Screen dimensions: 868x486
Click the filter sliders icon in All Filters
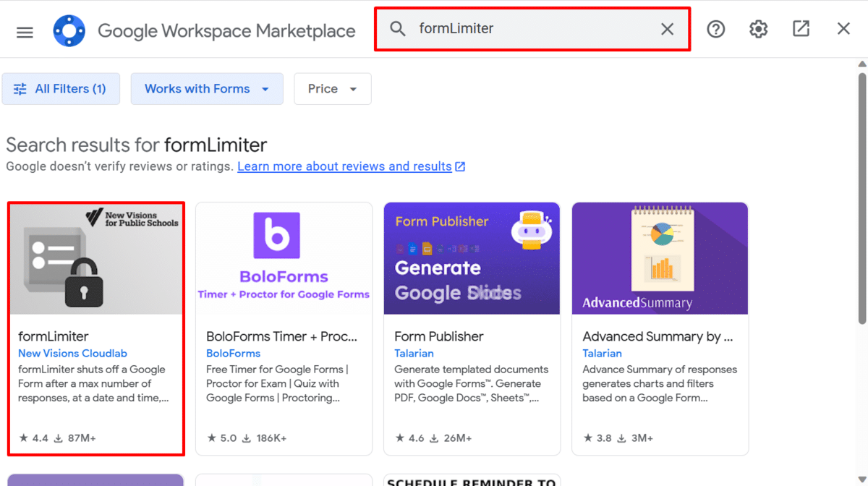click(20, 89)
